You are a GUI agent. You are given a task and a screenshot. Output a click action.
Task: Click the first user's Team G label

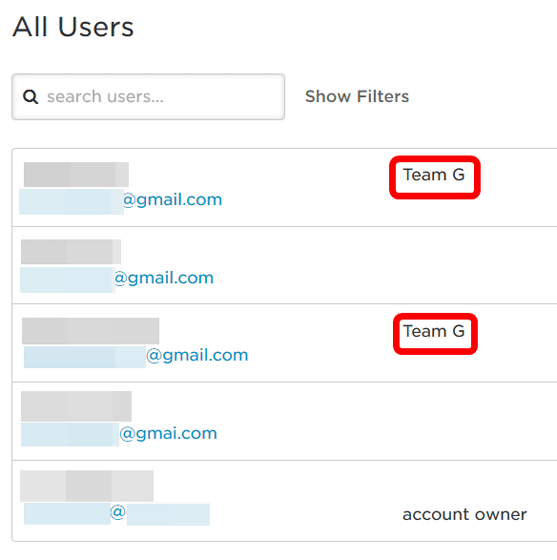pos(434,175)
